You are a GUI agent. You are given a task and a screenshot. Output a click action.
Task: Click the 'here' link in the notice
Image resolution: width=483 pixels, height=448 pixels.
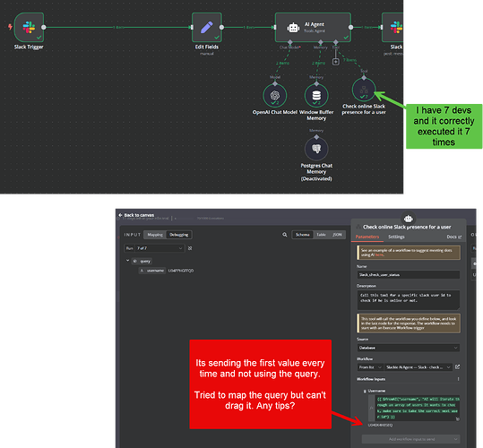coord(379,255)
